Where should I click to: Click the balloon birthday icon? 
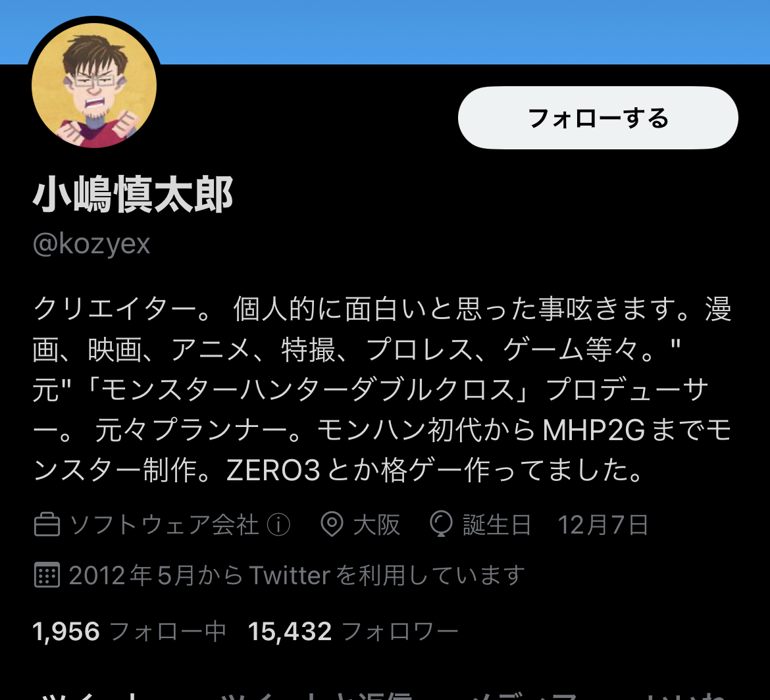(441, 524)
